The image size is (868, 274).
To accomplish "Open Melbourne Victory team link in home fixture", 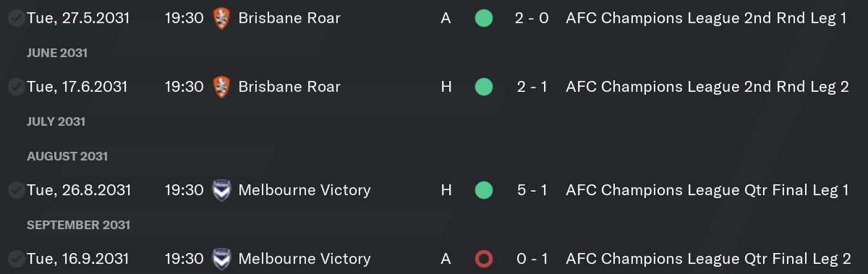I will (305, 190).
